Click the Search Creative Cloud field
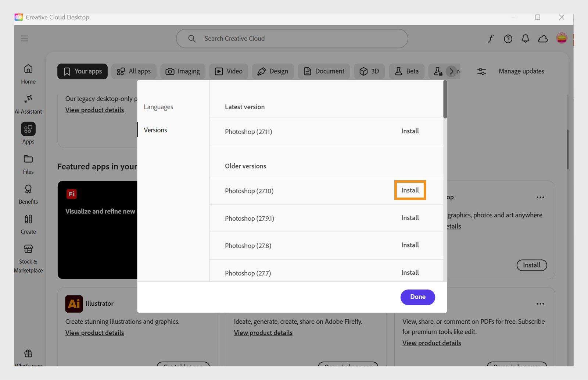Screen dimensions: 588x380 [292, 39]
